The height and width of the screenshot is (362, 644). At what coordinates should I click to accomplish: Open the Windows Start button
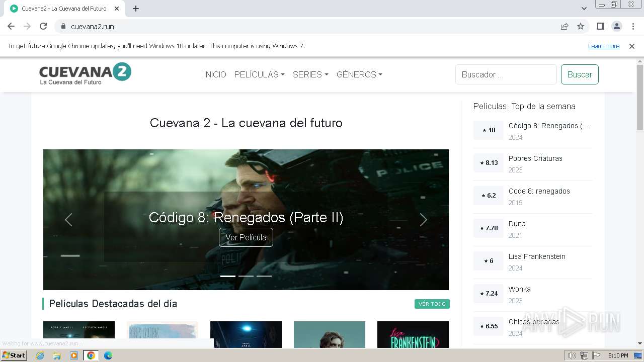coord(14,355)
